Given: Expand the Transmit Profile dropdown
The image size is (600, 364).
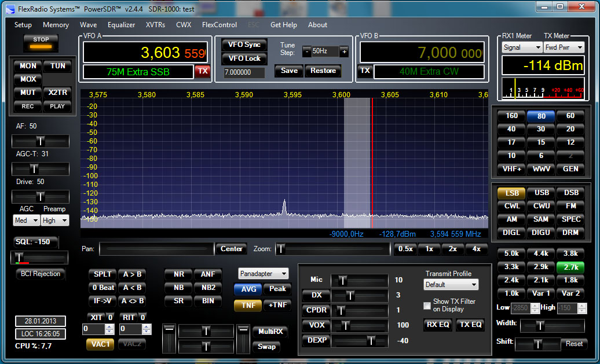Looking at the screenshot, I should pyautogui.click(x=451, y=285).
